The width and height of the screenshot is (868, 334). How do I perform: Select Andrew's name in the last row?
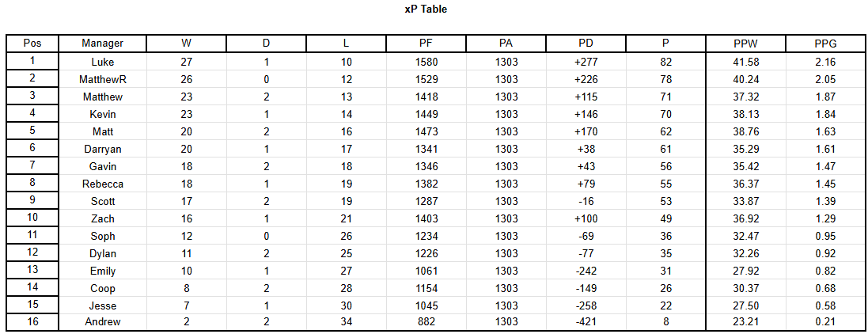tap(102, 322)
